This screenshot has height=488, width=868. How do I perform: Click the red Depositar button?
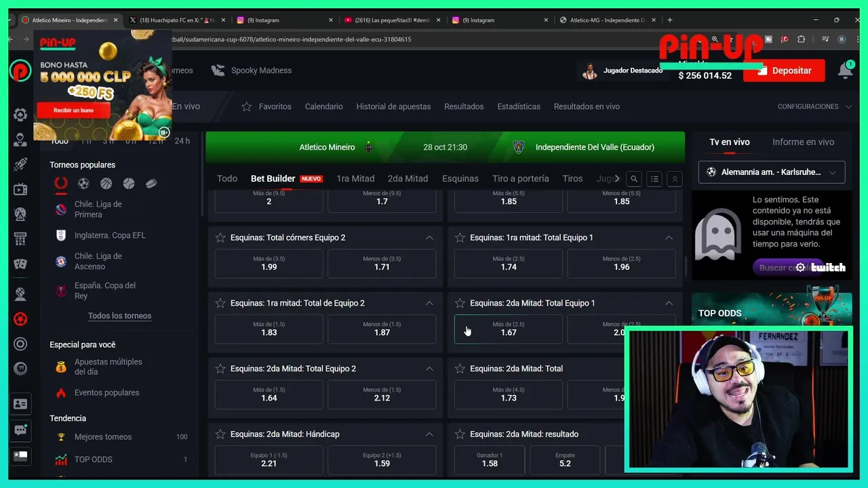point(784,70)
